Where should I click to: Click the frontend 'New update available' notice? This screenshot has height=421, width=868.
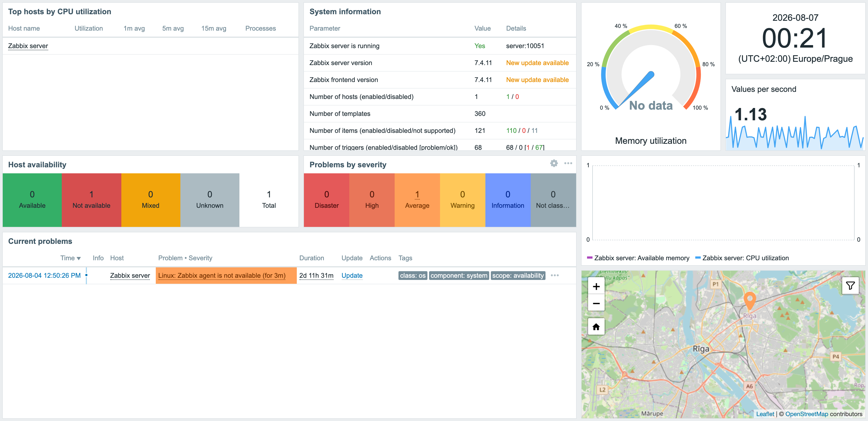537,80
